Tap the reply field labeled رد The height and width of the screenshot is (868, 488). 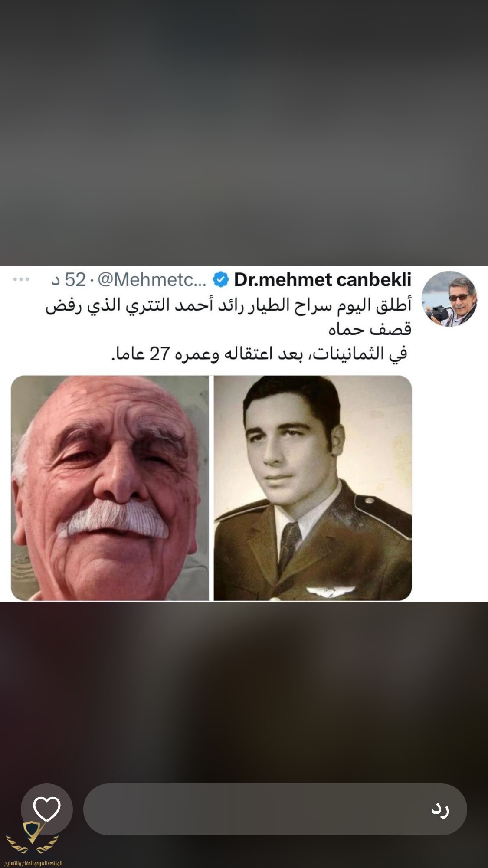coord(275,809)
